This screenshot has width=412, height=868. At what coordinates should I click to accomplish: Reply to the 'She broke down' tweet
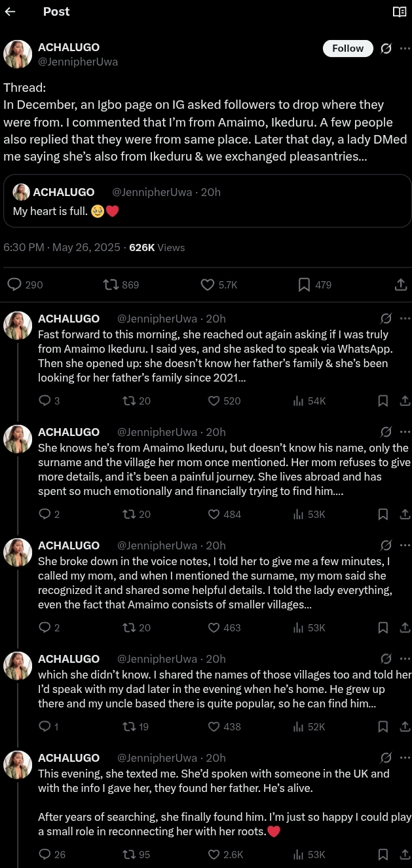pos(45,627)
